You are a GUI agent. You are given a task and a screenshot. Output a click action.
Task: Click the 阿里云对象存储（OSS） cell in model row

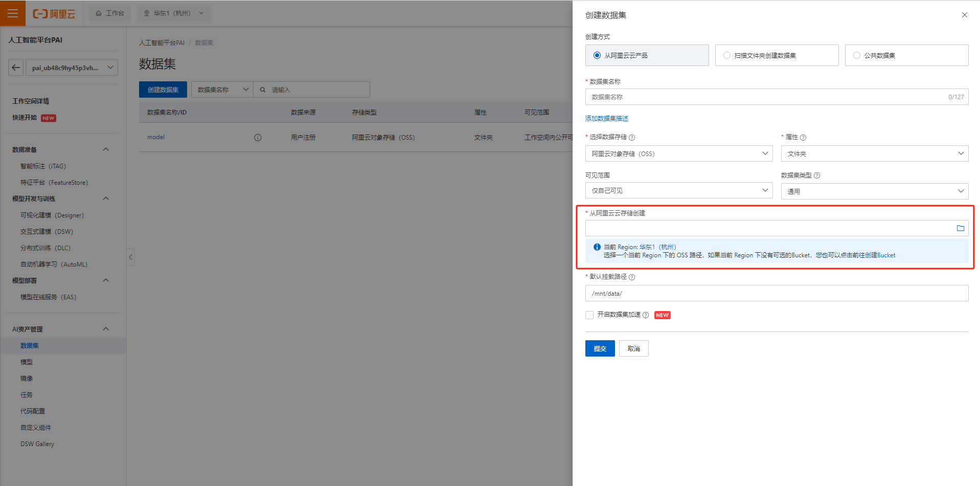pyautogui.click(x=383, y=138)
